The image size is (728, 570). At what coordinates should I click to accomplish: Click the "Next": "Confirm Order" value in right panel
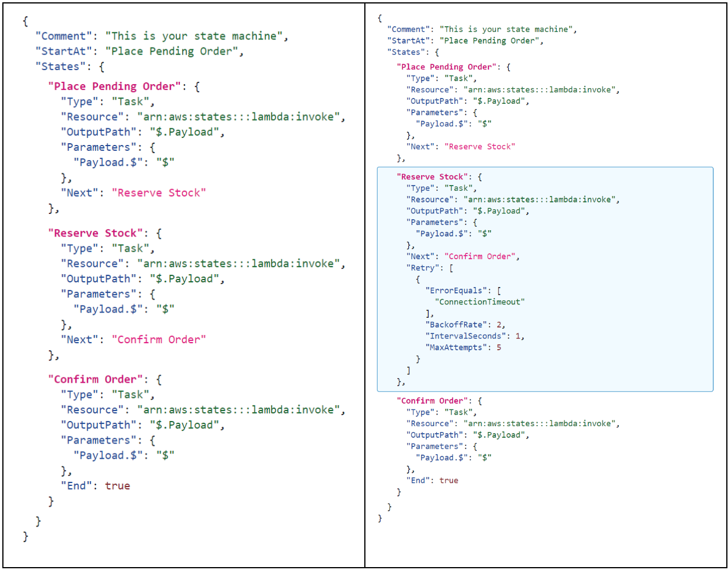point(479,256)
